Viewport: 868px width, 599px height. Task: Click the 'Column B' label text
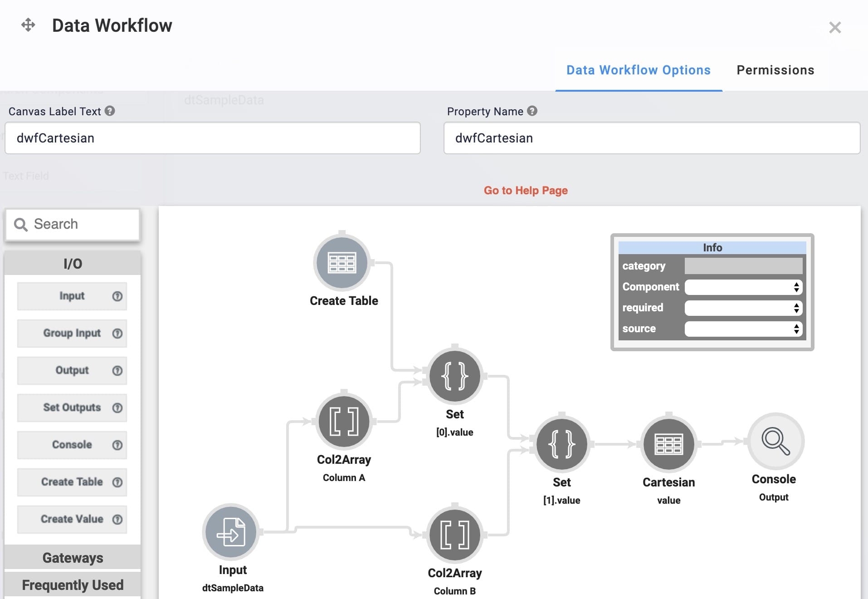click(454, 591)
